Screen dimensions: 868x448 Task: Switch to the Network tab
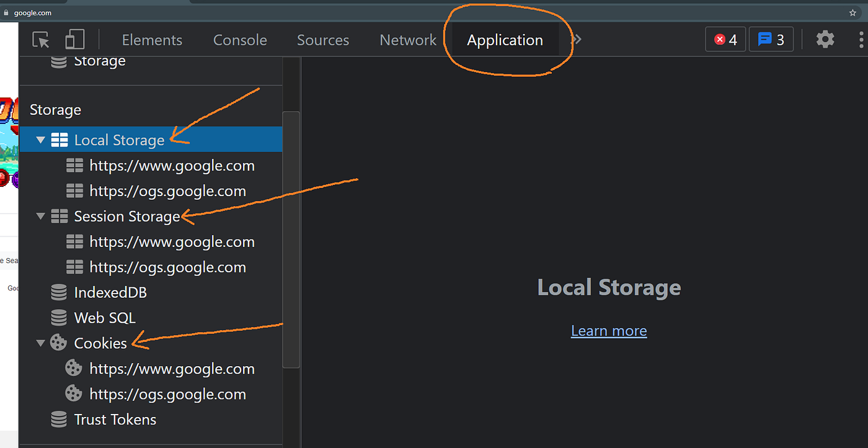click(x=408, y=40)
